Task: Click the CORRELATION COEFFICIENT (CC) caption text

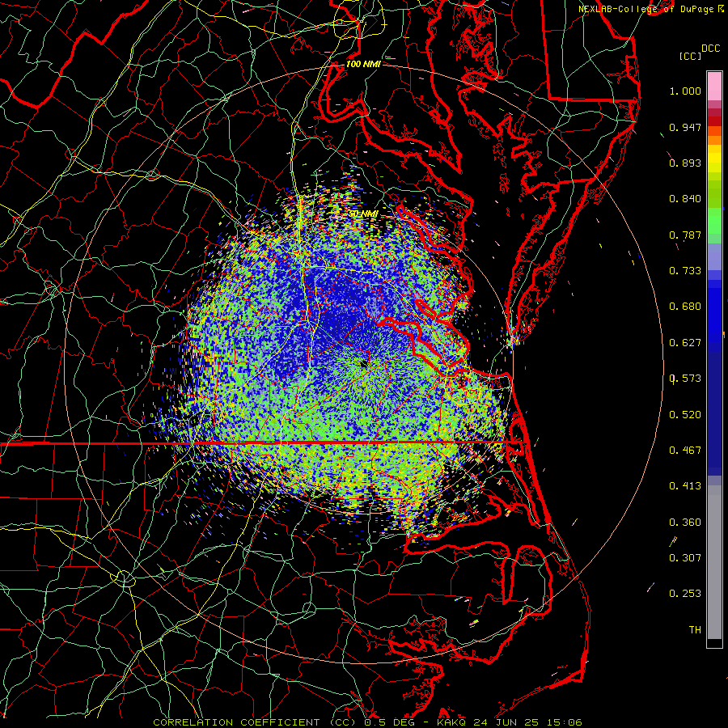Action: coord(256,722)
